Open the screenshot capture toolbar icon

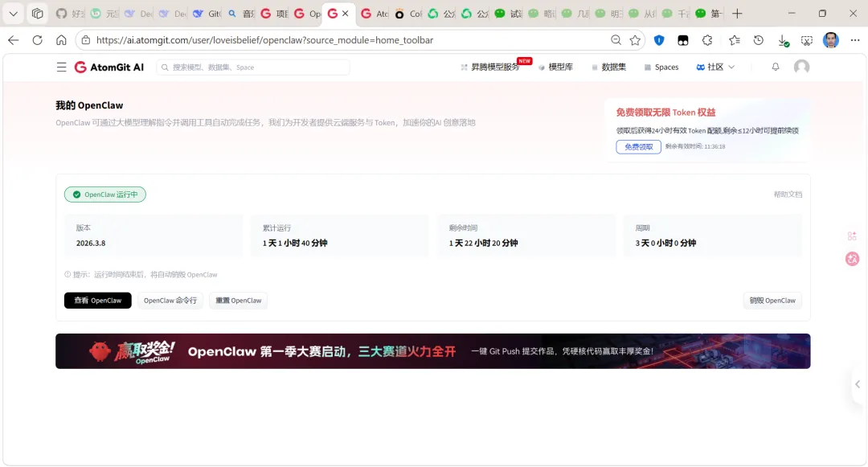807,40
